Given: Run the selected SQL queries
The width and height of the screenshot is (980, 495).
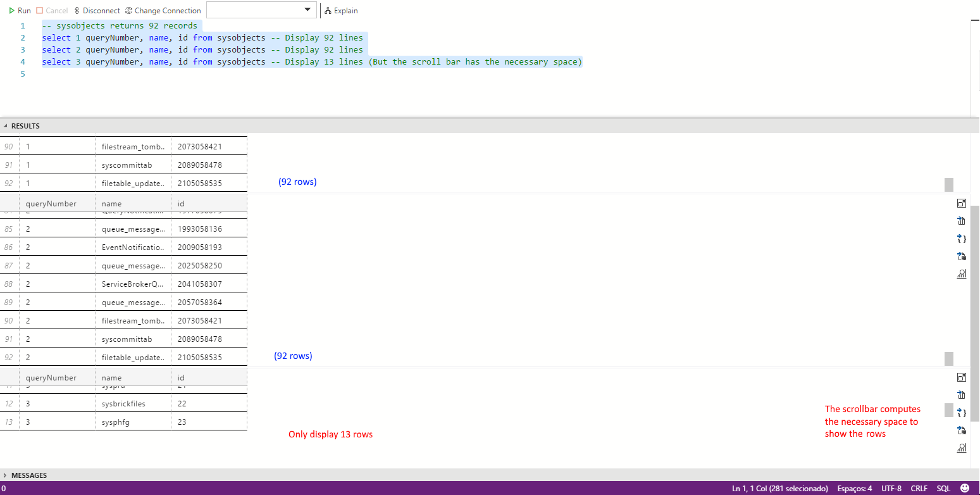Looking at the screenshot, I should click(x=20, y=11).
